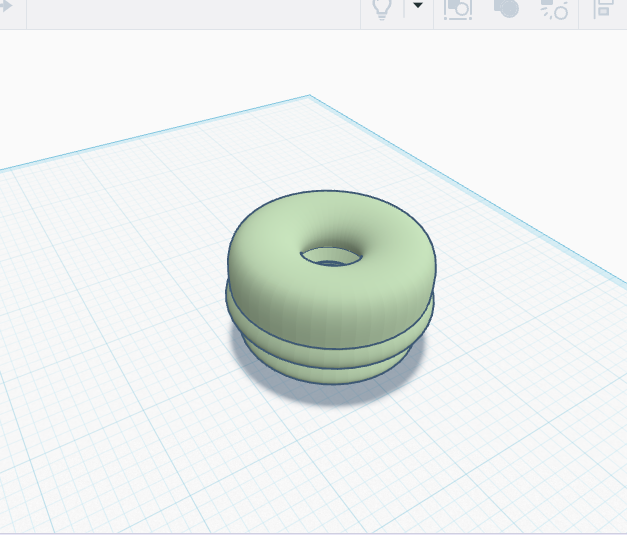Click the far corner of the workplane

pyautogui.click(x=309, y=98)
